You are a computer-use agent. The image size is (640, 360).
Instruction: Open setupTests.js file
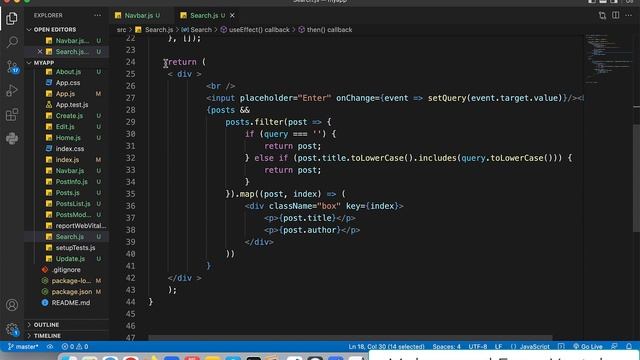point(75,248)
